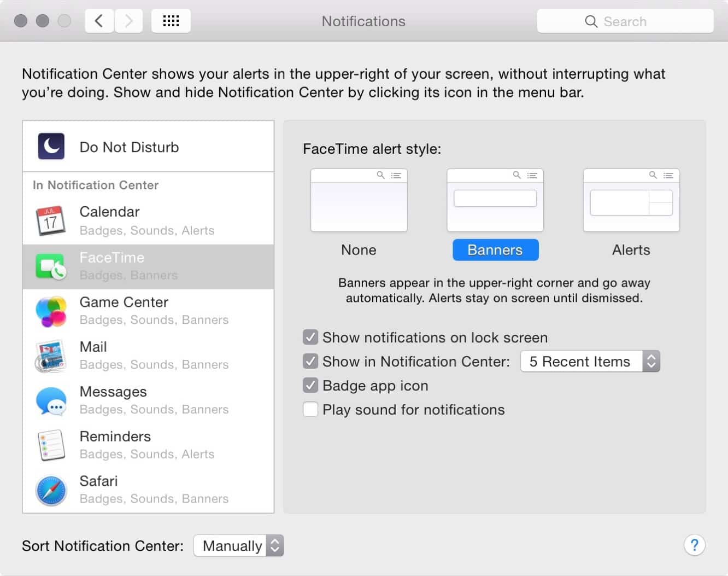
Task: Click the back navigation arrow
Action: point(99,21)
